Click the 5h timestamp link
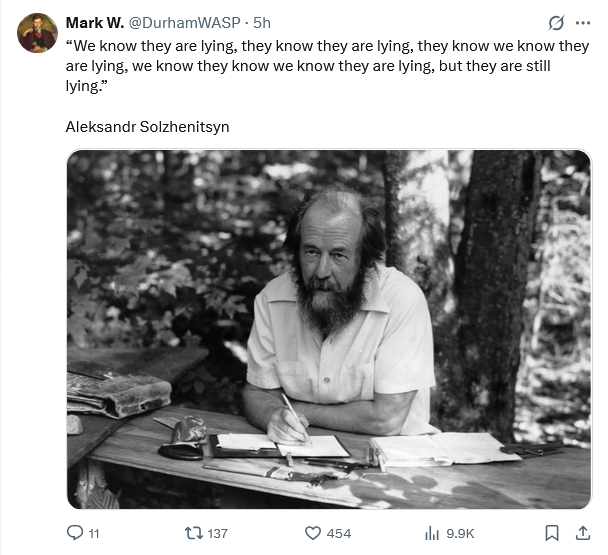 [x=262, y=22]
